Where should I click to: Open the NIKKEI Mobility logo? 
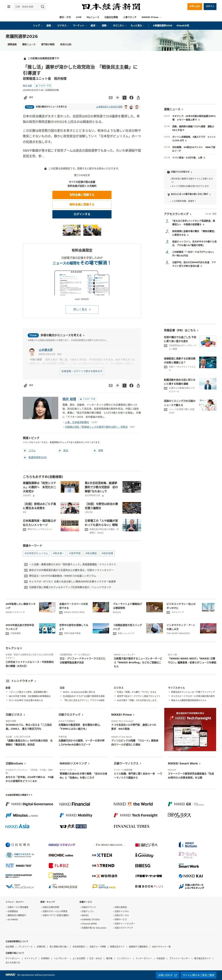pos(76,815)
